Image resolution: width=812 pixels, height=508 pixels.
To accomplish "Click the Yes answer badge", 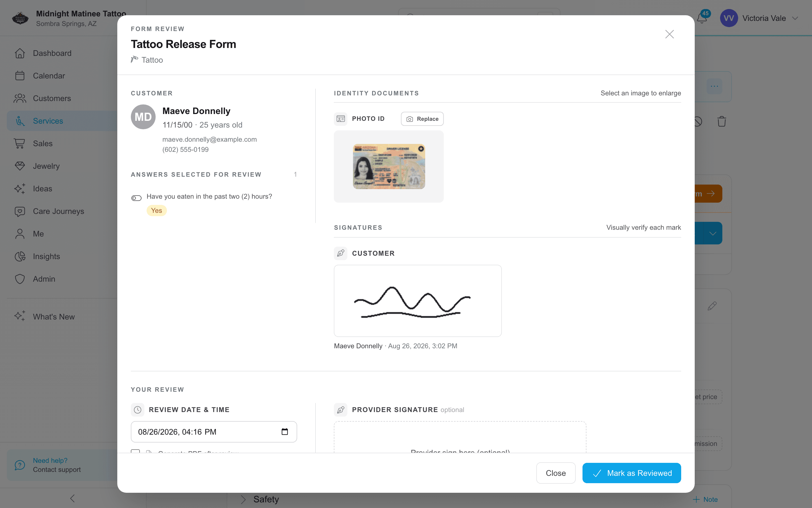I will (156, 211).
